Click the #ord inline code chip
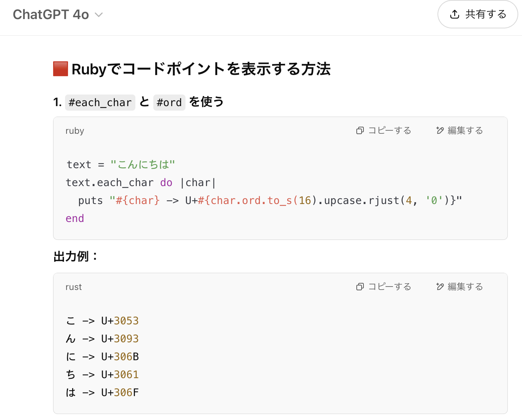Screen dimensions: 522x420 [169, 102]
